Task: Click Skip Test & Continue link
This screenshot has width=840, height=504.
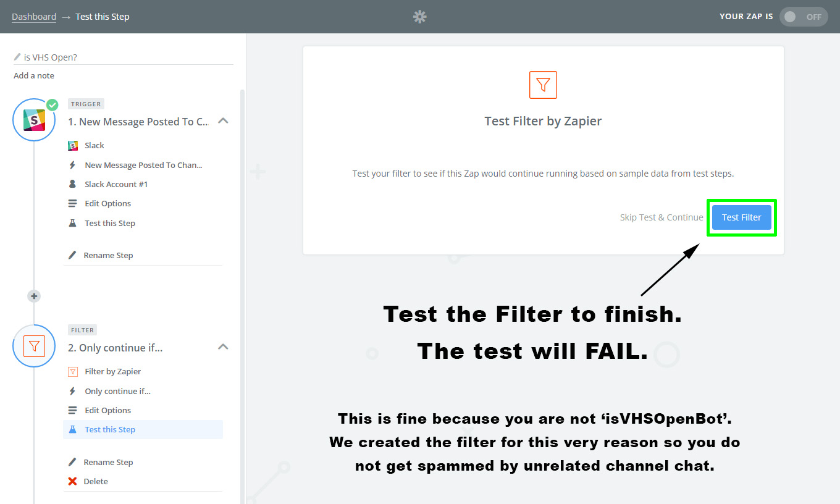Action: (x=661, y=217)
